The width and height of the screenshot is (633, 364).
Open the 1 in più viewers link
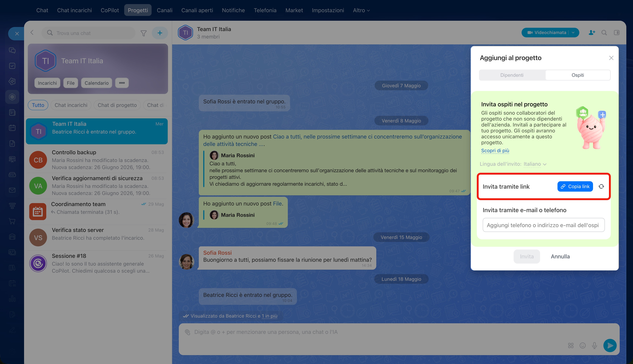[270, 316]
